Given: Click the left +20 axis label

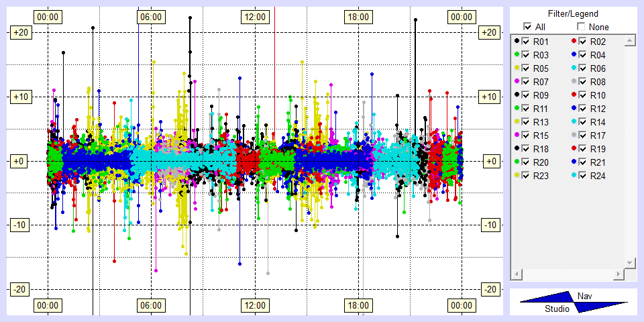Looking at the screenshot, I should tap(19, 32).
